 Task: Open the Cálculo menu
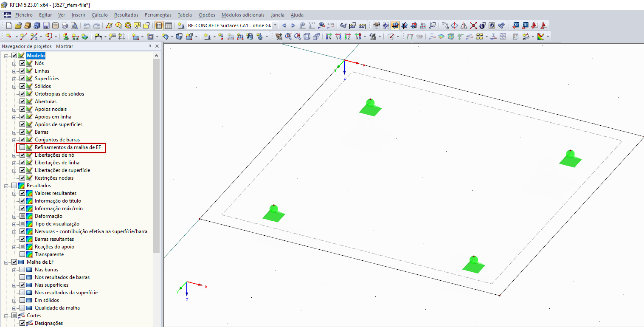pos(100,15)
